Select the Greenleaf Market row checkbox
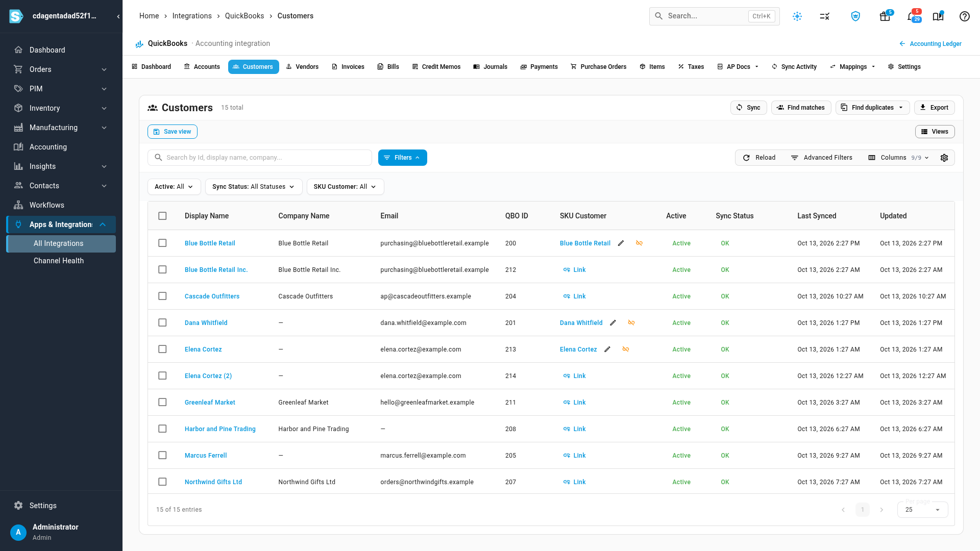The width and height of the screenshot is (980, 551). (162, 403)
